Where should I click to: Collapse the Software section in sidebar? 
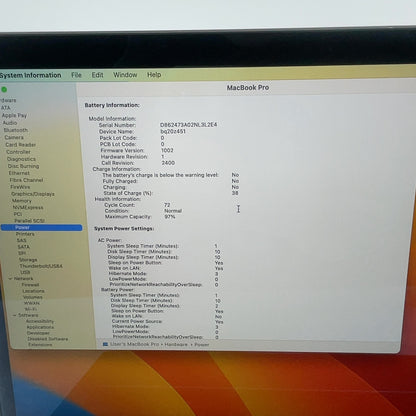15,315
